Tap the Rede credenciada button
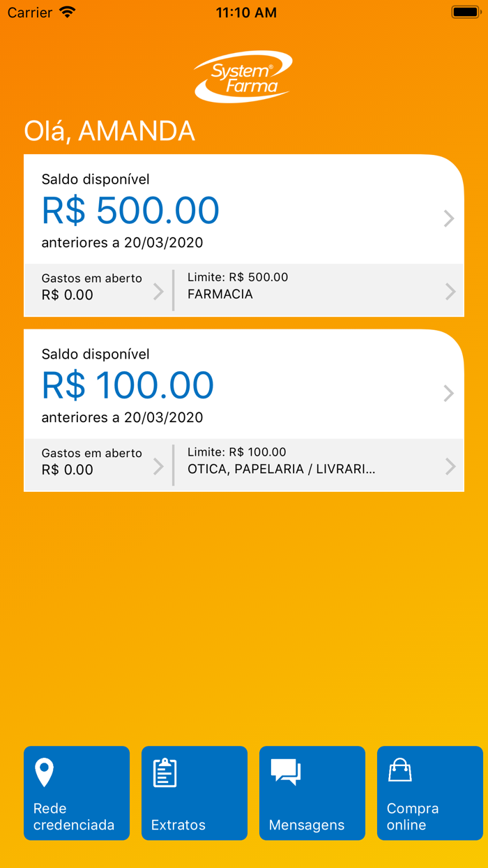Viewport: 488px width, 868px height. [77, 793]
